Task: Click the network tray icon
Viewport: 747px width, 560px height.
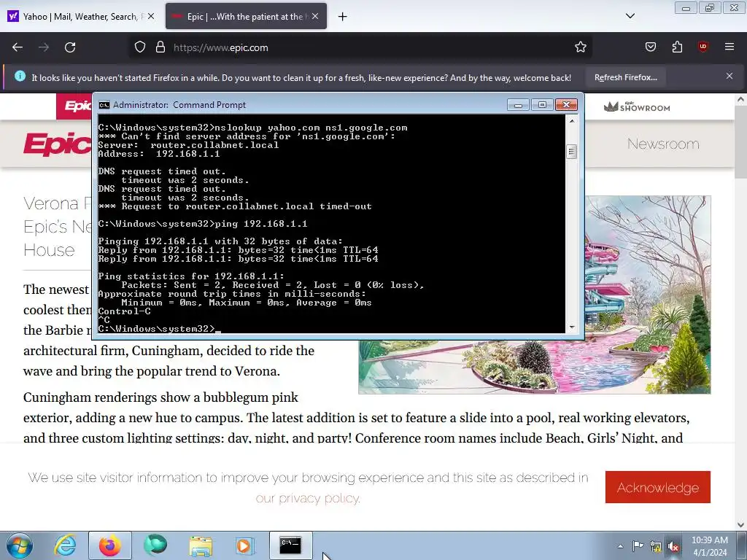Action: (656, 547)
